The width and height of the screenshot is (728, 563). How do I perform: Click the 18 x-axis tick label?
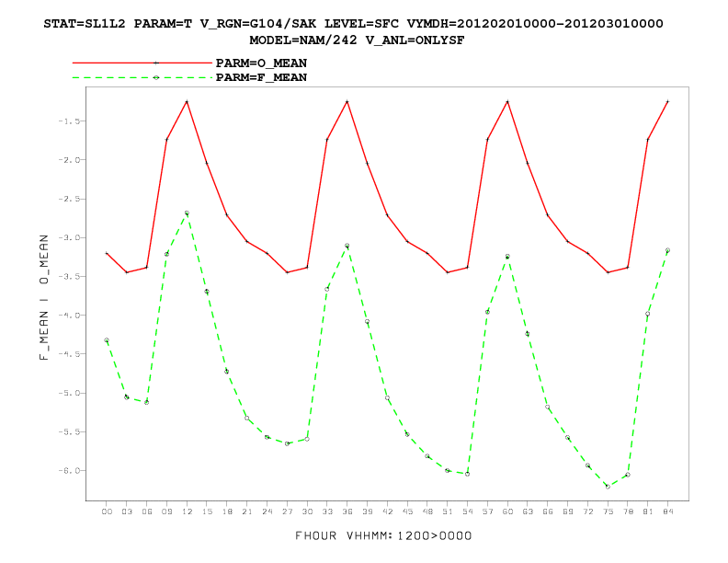(x=227, y=511)
